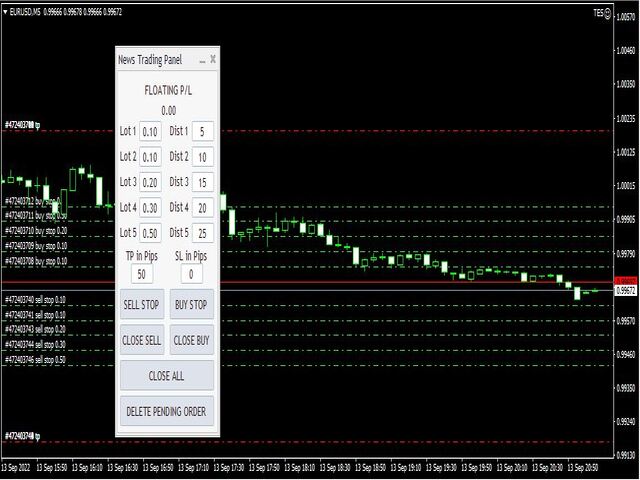Click the BUY STOP button
This screenshot has height=480, width=640.
click(191, 304)
